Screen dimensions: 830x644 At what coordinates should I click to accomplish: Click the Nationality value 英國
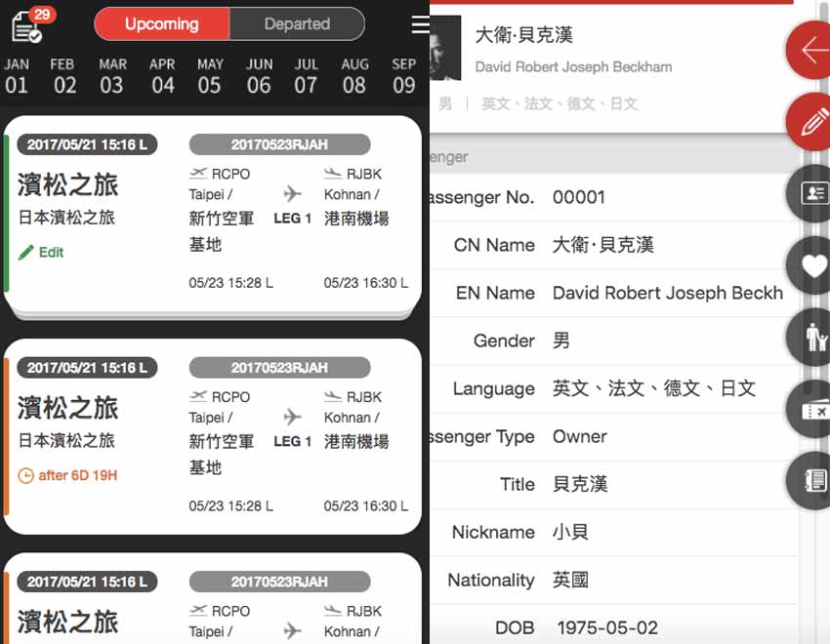pyautogui.click(x=570, y=580)
